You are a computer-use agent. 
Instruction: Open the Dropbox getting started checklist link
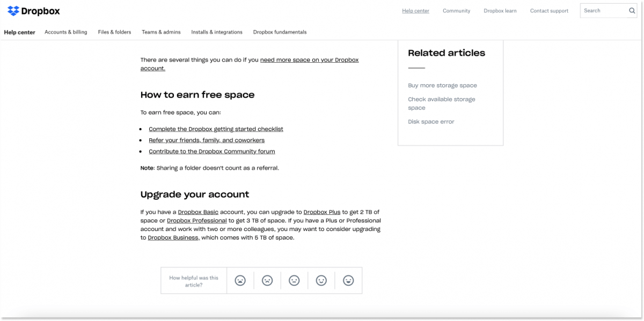click(216, 129)
